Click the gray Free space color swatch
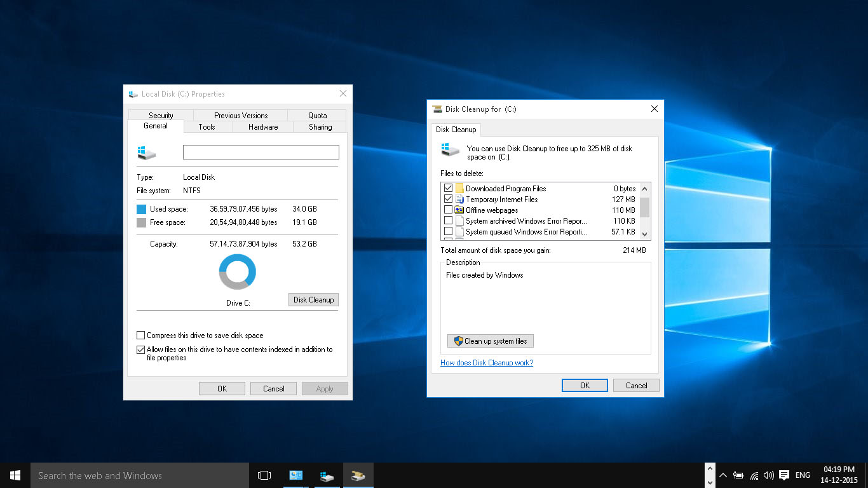 coord(141,223)
